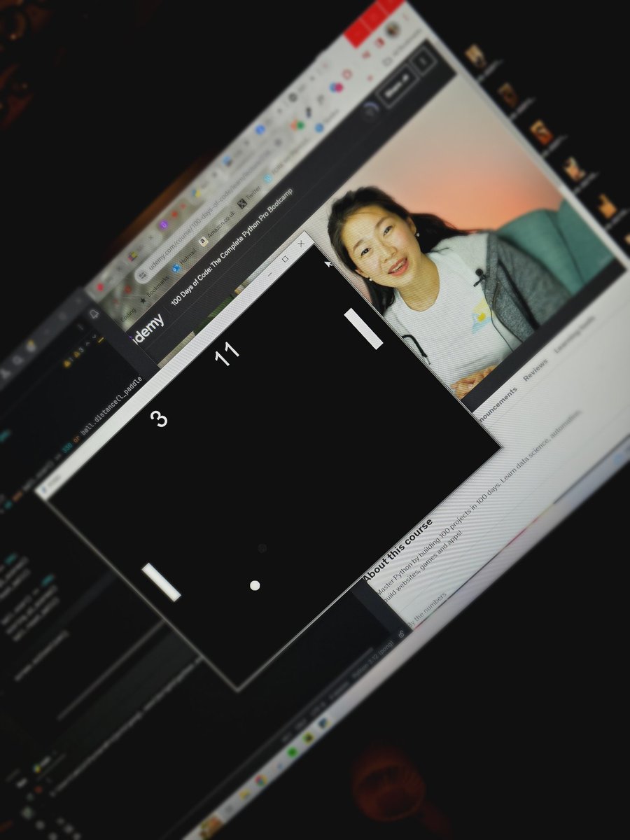Open the green Spotify taskbar icon
This screenshot has height=840, width=630.
[x=292, y=752]
